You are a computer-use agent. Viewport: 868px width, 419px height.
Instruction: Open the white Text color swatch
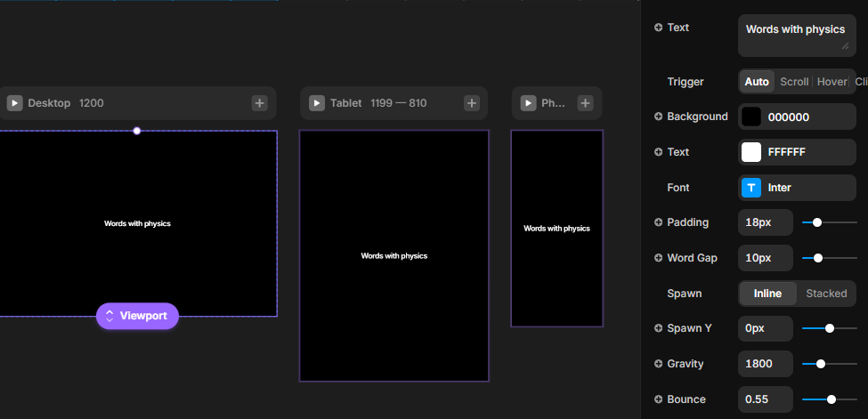coord(751,152)
